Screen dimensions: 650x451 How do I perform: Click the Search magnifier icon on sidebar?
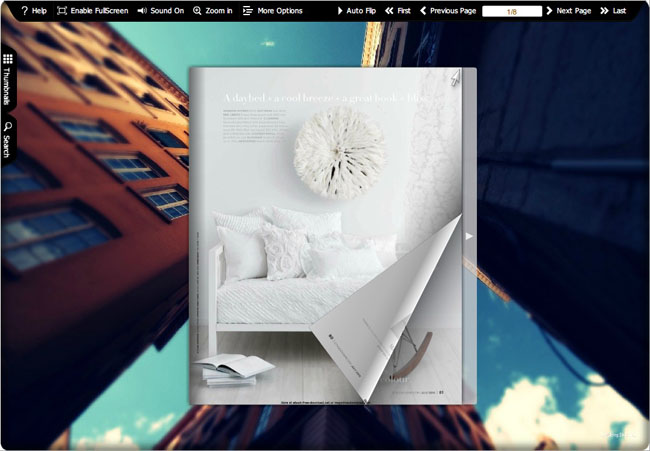point(7,126)
